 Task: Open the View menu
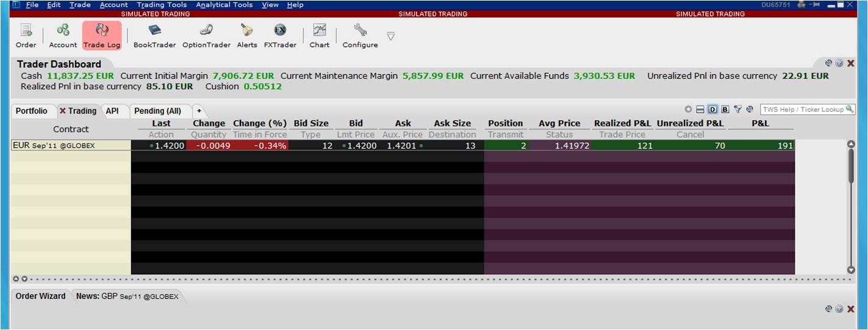tap(270, 5)
